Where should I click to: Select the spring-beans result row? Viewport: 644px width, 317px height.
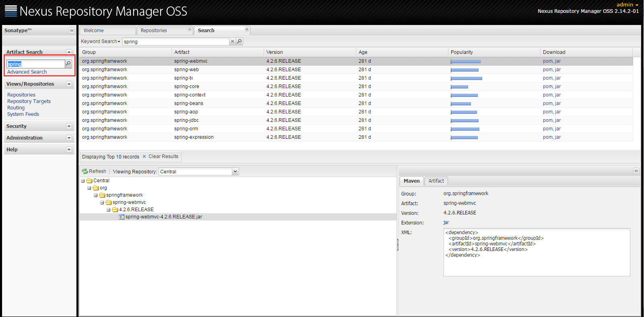click(356, 103)
